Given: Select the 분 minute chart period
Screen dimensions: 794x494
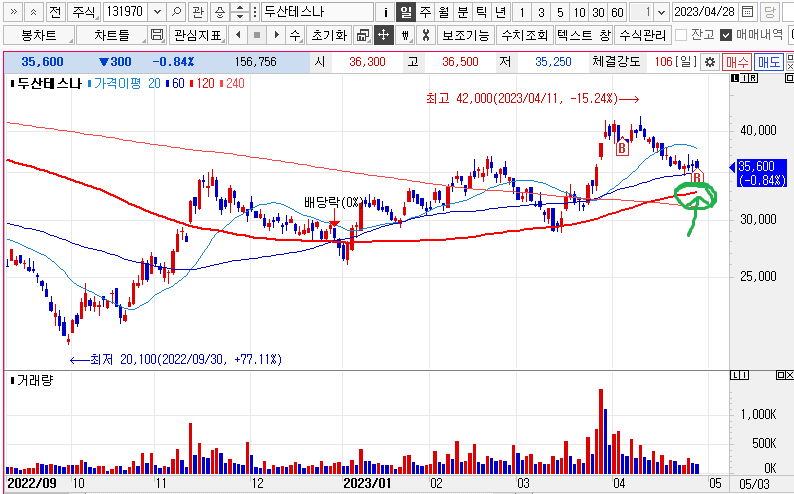Looking at the screenshot, I should point(462,12).
